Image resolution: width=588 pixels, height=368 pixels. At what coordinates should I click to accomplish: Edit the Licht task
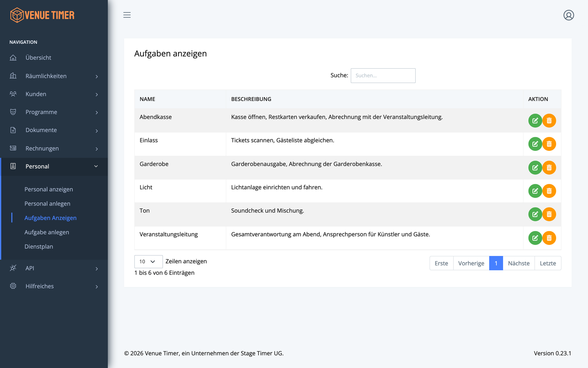coord(535,191)
